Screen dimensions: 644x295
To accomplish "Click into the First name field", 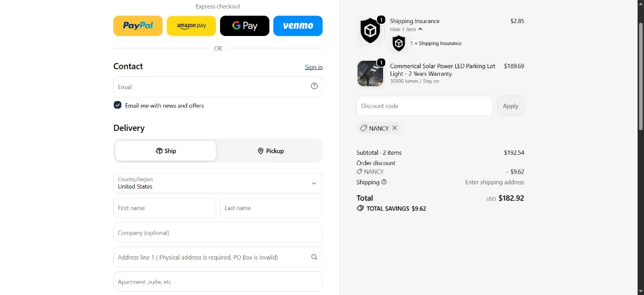I will pyautogui.click(x=165, y=208).
